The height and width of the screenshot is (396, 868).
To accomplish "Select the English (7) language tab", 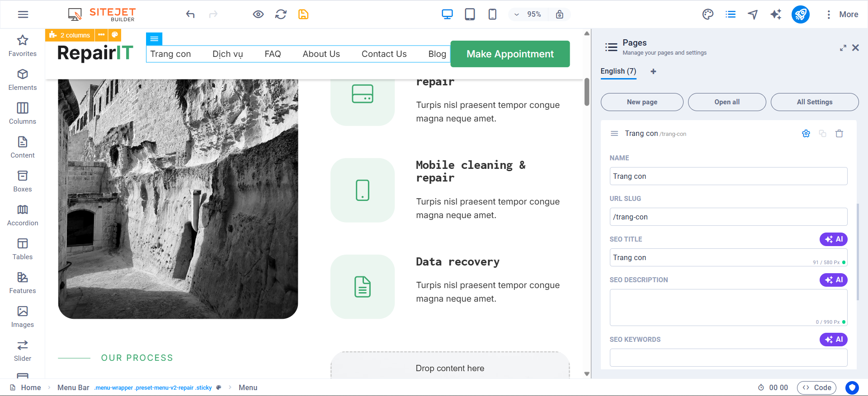I will coord(618,71).
